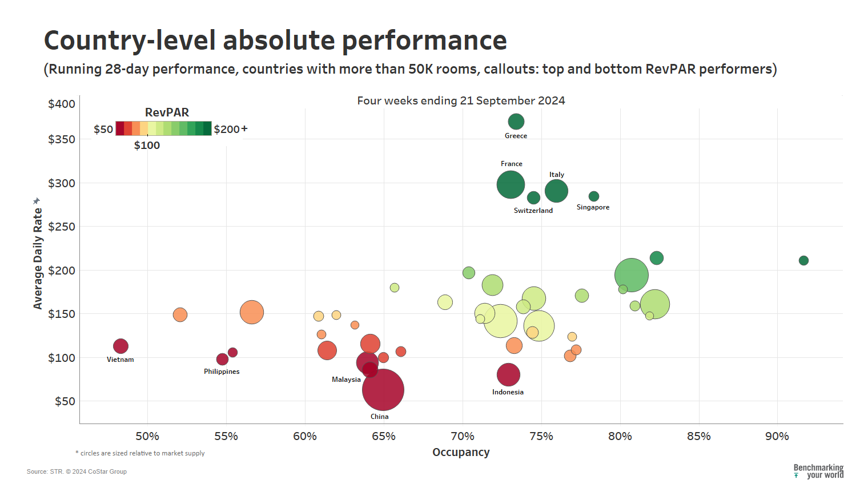Click the Benchmarking your world logo
Screen dimensions: 868x488
pyautogui.click(x=818, y=471)
